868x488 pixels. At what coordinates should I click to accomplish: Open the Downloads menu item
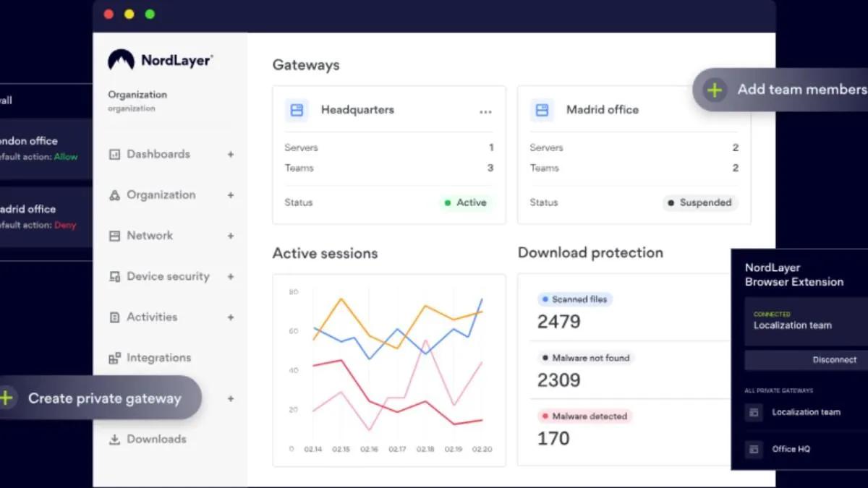[156, 440]
